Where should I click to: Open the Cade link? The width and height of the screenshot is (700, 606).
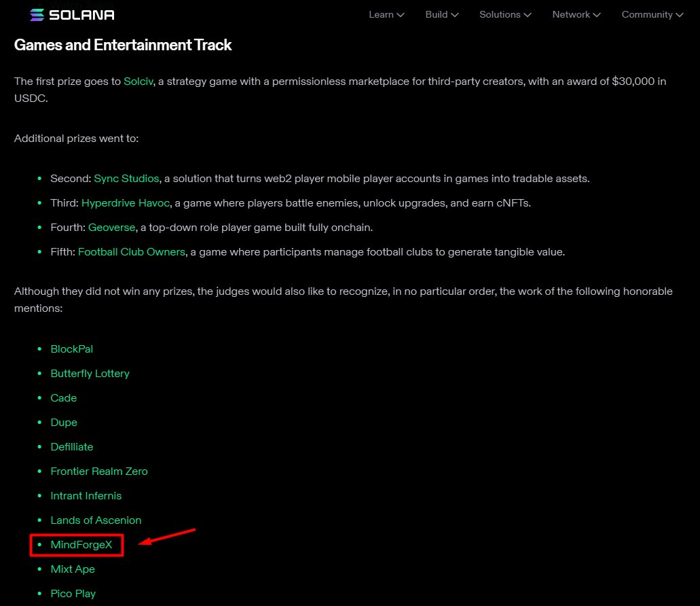(x=63, y=398)
